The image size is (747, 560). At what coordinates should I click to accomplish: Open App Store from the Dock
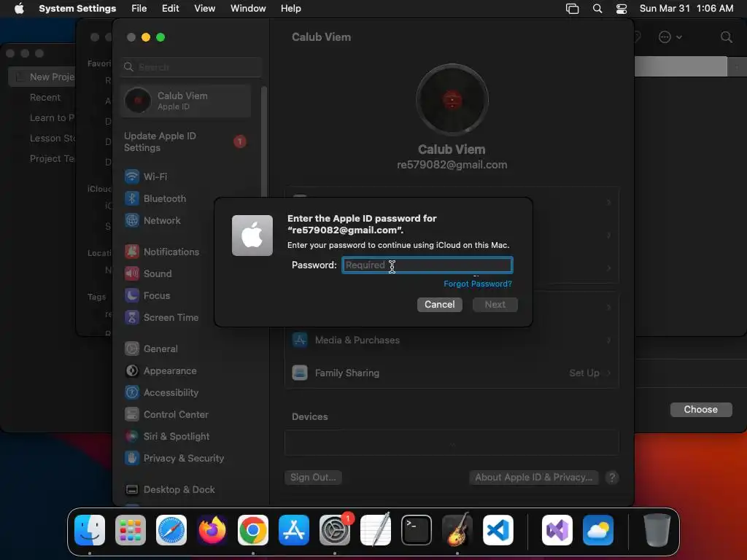pyautogui.click(x=294, y=530)
